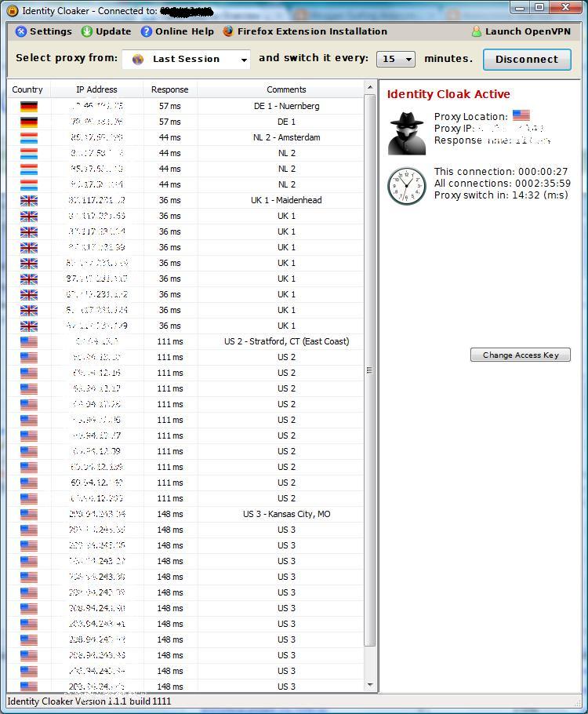Screen dimensions: 588x714
Task: Click the resize grip in status bar corner
Action: pos(578,702)
